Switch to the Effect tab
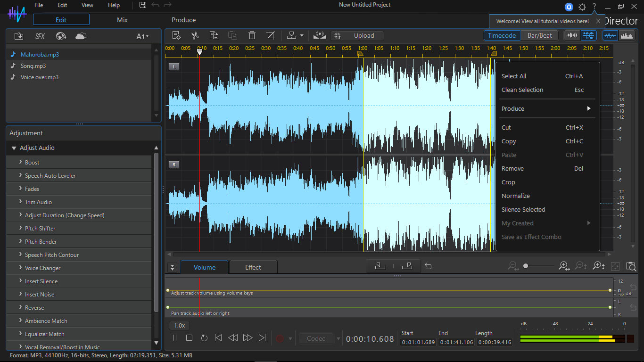This screenshot has height=362, width=644. click(x=253, y=268)
